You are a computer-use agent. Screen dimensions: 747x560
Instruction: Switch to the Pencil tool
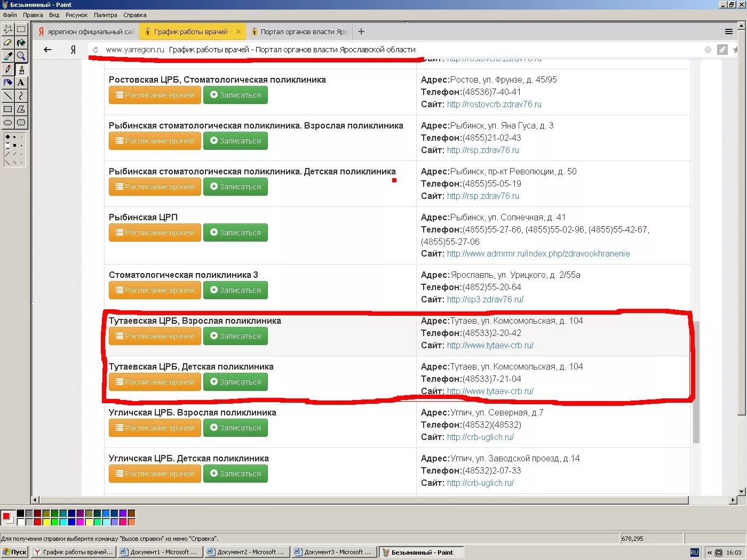(8, 69)
